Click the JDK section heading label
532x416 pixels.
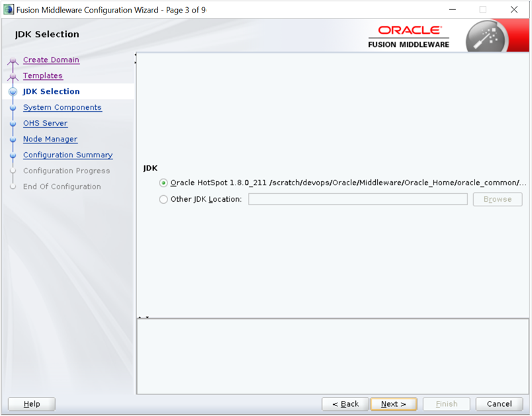coord(150,168)
